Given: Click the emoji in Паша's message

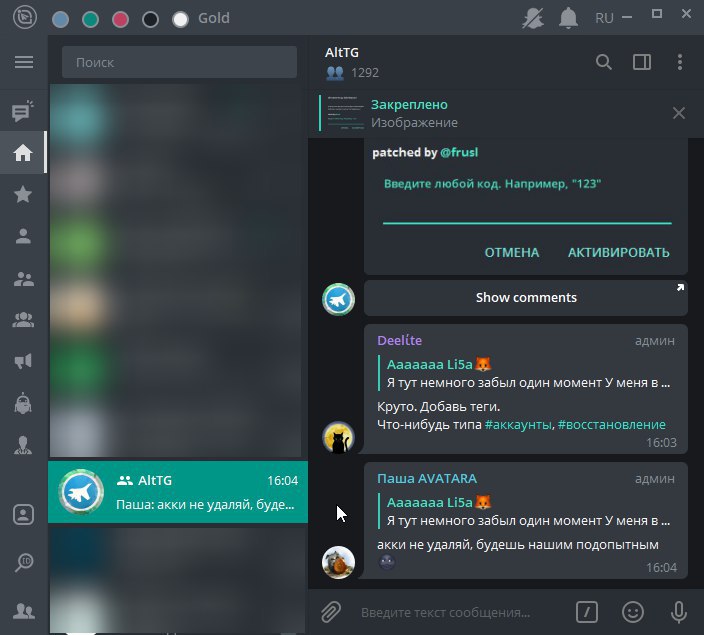Looking at the screenshot, I should pos(387,561).
